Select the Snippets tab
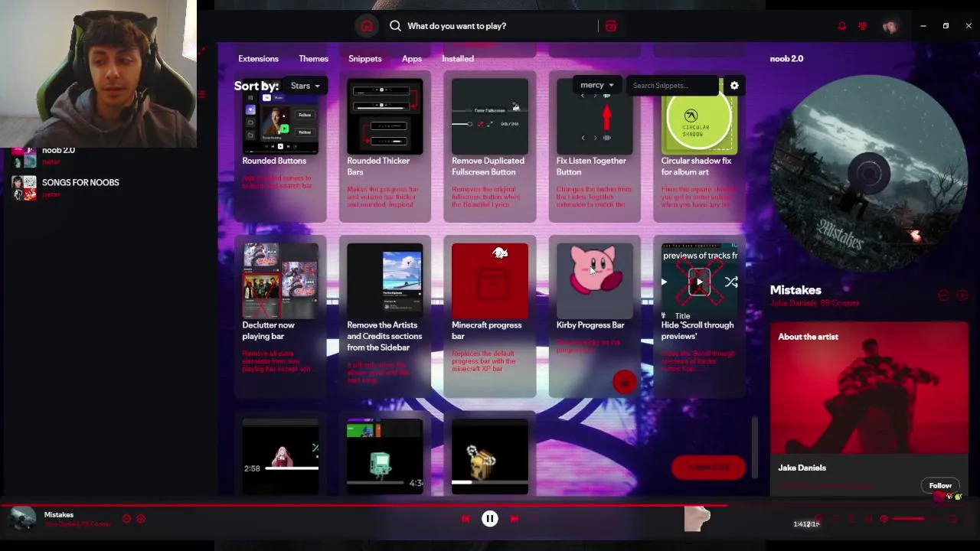 [365, 59]
